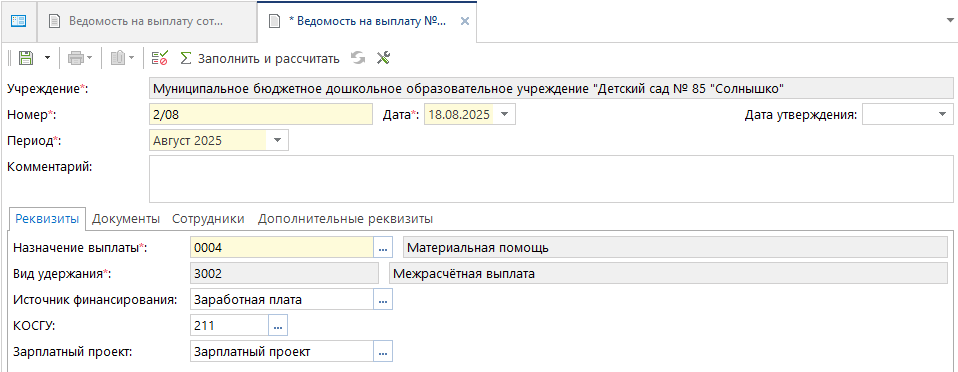Open lookup button for Источник финансирования
Viewport: 958px width, 372px height.
coord(383,299)
